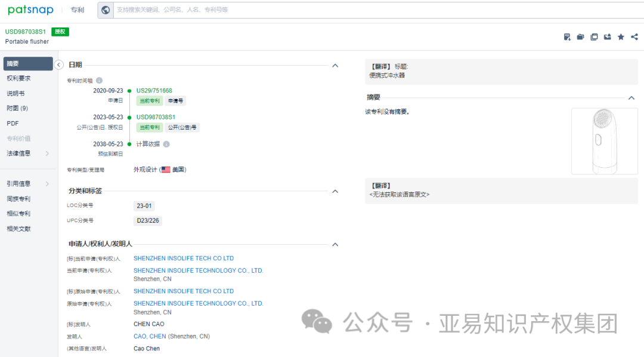Open application number link US29/751668
Screen dimensions: 644x357
coord(154,90)
